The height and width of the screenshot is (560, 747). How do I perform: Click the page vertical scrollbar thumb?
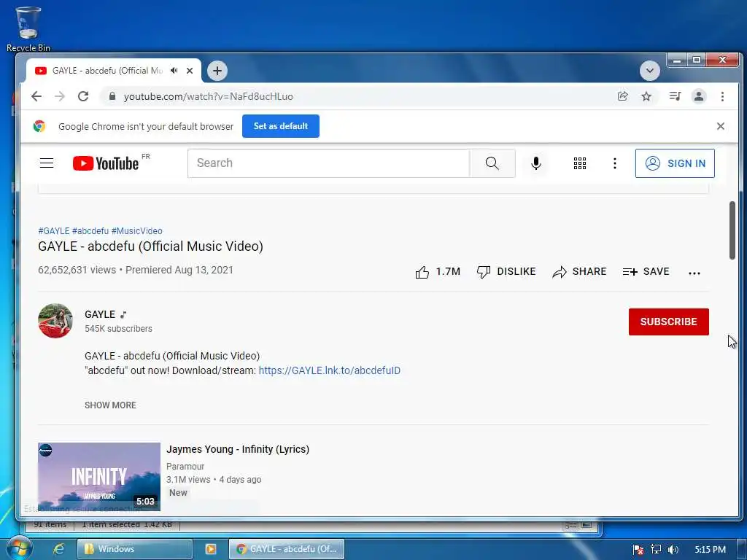[x=732, y=230]
